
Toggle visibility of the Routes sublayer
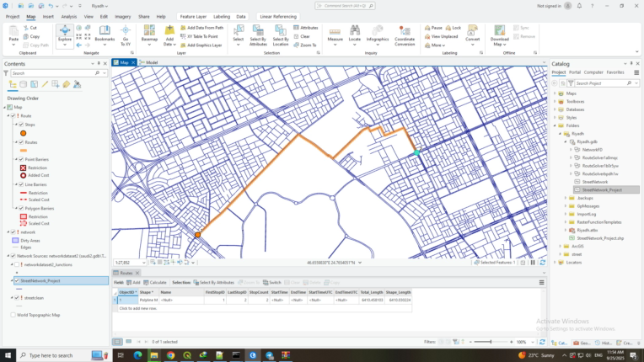21,142
